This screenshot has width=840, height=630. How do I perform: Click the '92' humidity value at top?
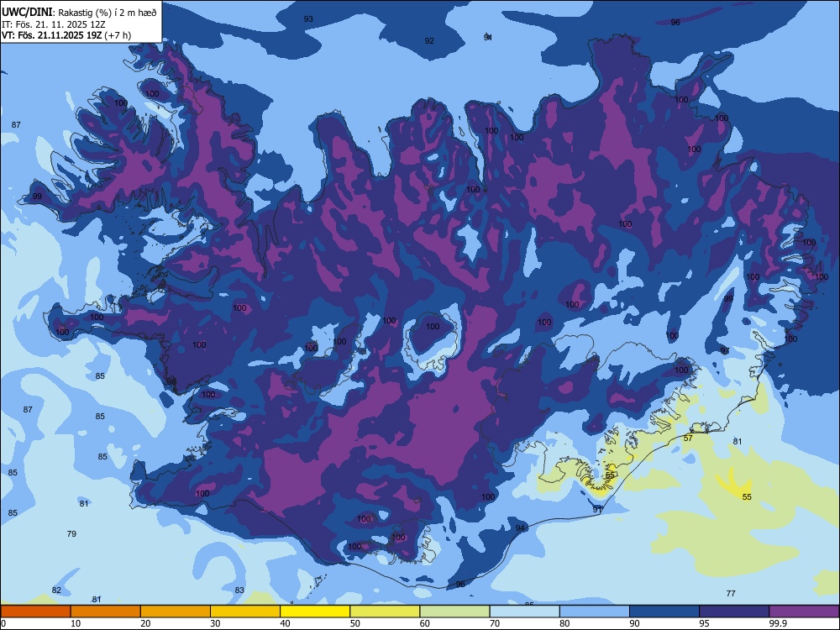click(x=429, y=40)
